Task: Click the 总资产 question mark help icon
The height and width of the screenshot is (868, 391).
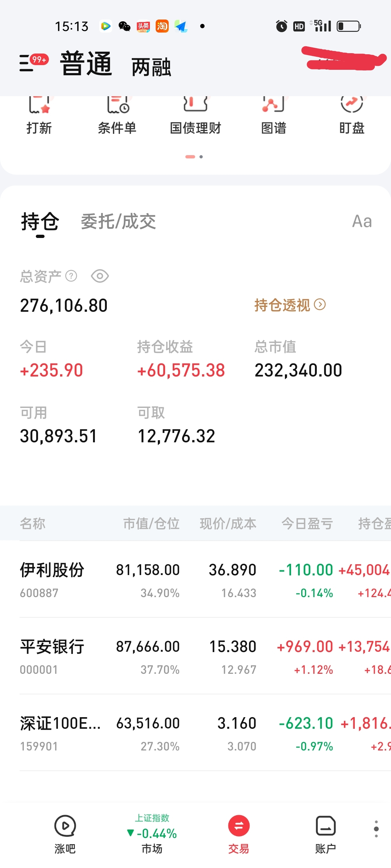Action: (71, 276)
